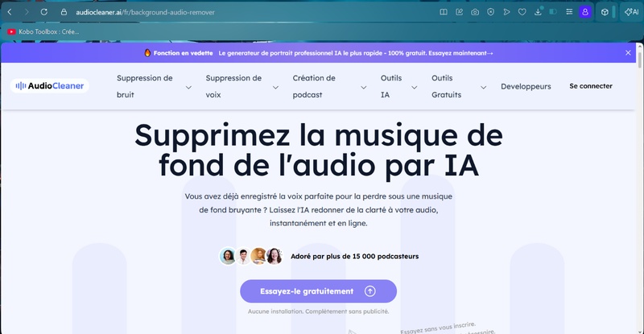Screen dimensions: 644x334
Task: Close the purple promo banner
Action: (x=628, y=52)
